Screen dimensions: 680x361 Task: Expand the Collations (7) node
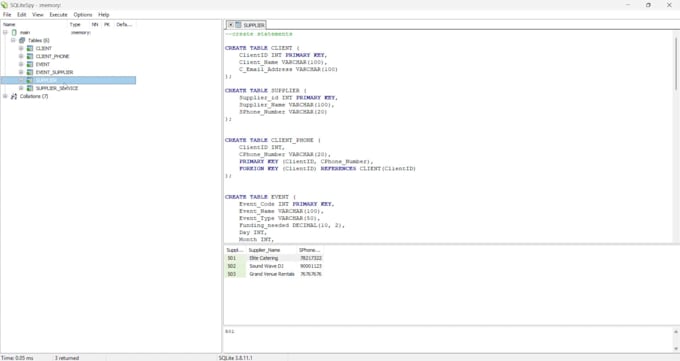coord(5,96)
